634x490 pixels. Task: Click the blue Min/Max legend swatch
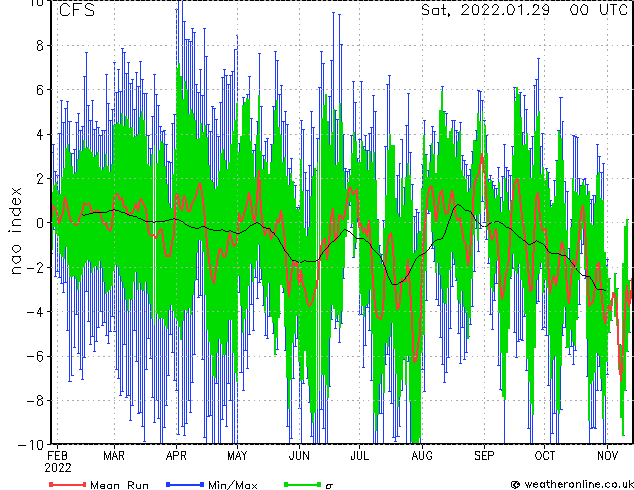(x=185, y=484)
